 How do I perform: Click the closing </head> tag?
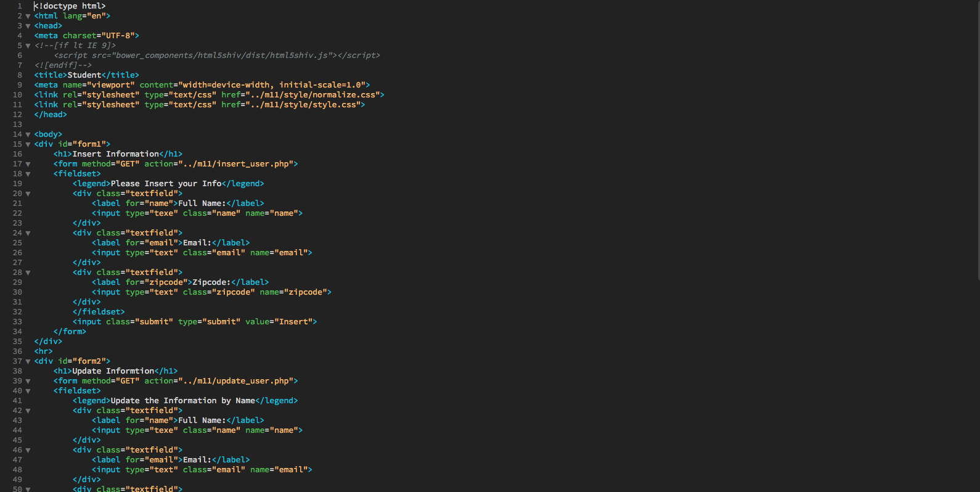51,115
